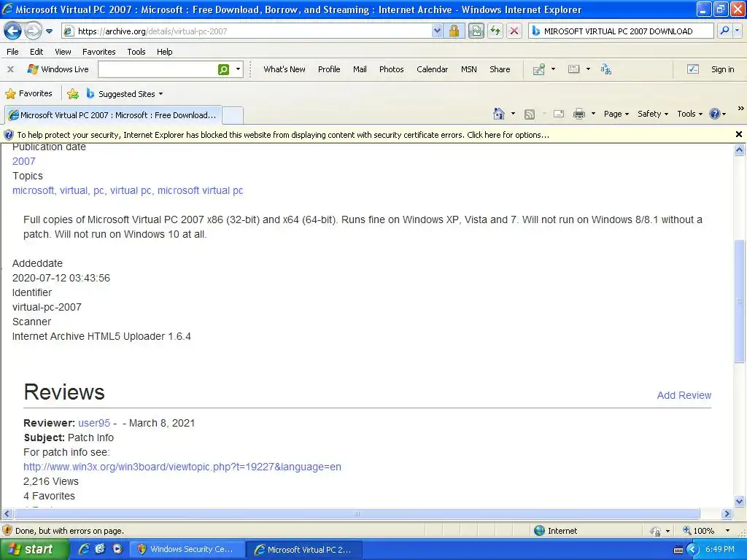This screenshot has width=747, height=560.
Task: Click MSN in Windows Live toolbar
Action: pyautogui.click(x=469, y=69)
